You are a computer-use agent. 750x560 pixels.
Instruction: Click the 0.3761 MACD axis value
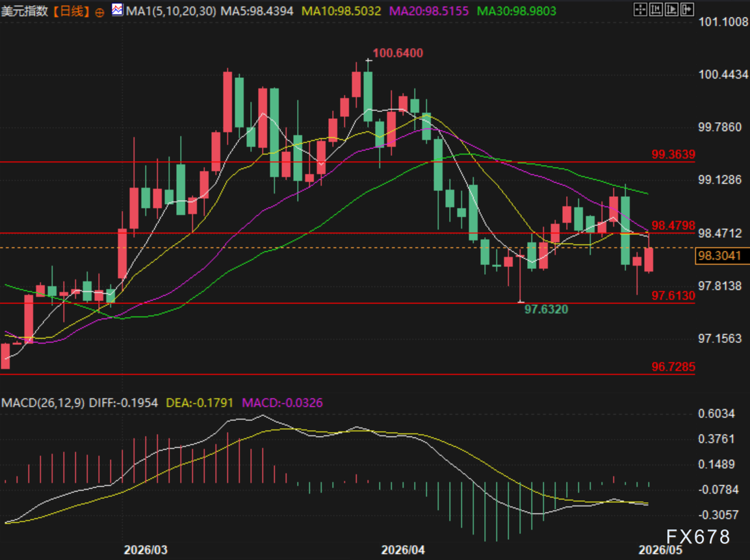(716, 439)
